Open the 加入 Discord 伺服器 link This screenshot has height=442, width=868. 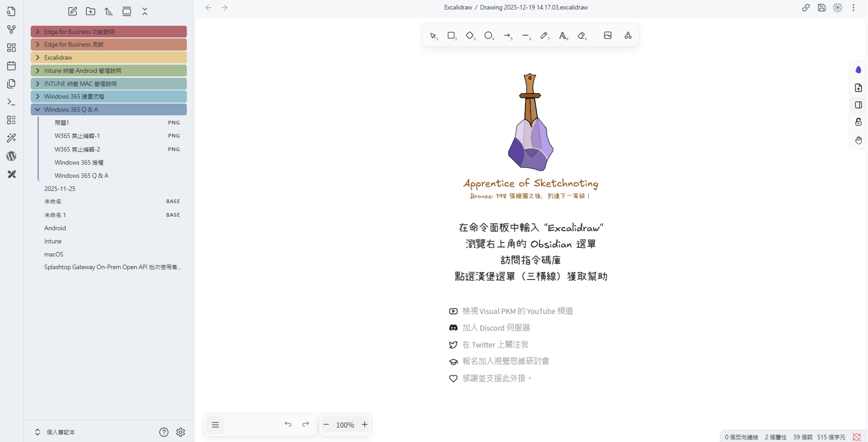(496, 328)
